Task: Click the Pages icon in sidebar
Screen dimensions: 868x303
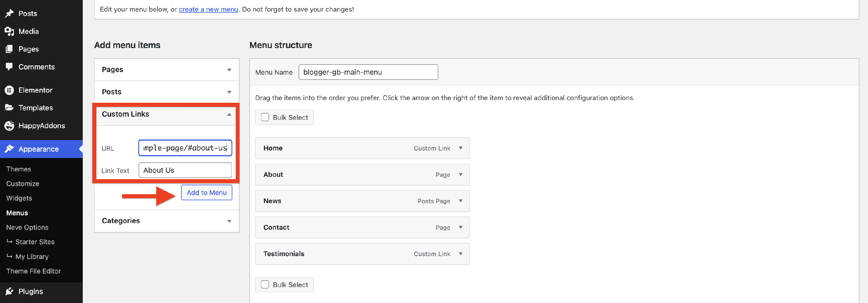Action: pos(10,49)
